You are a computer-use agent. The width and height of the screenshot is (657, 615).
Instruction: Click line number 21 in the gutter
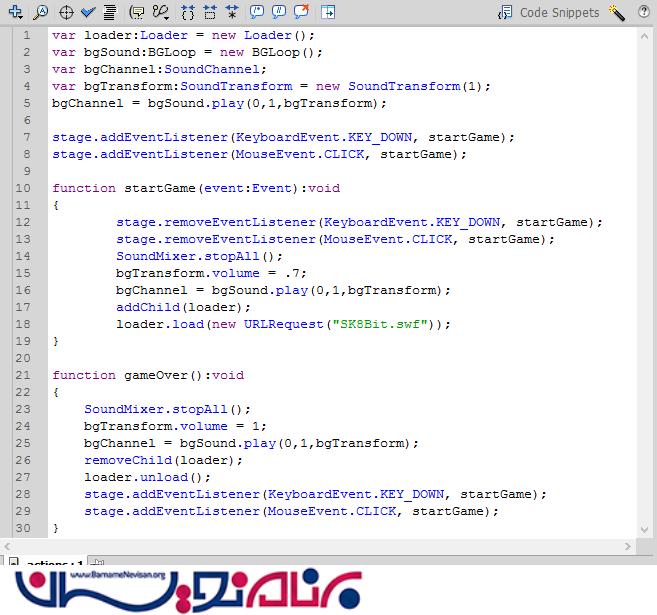tap(23, 375)
